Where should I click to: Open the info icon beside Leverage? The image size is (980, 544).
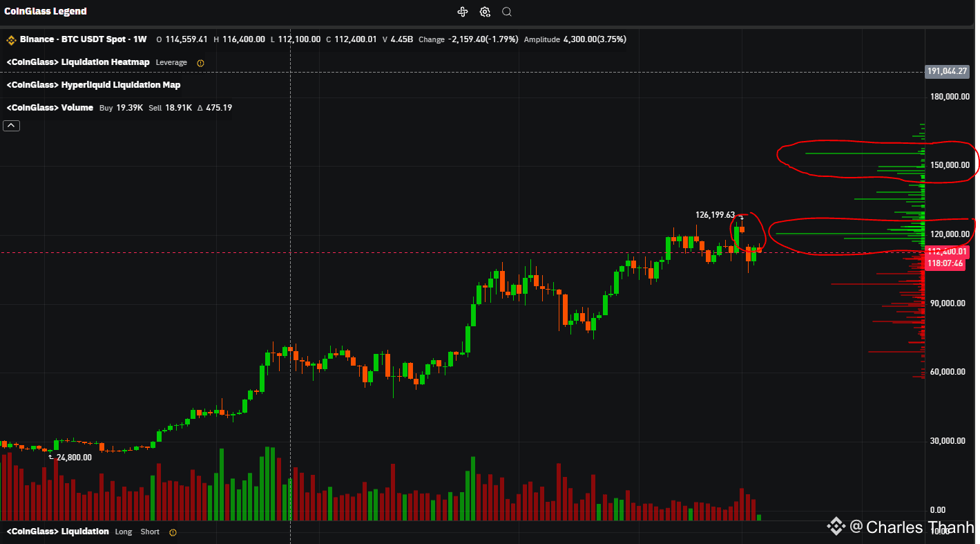click(200, 62)
